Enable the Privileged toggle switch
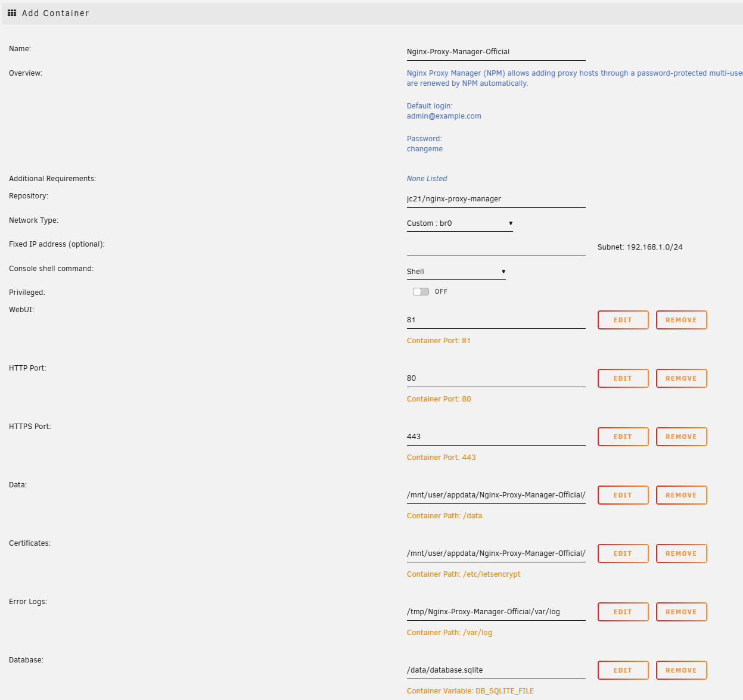Viewport: 743px width, 700px height. pyautogui.click(x=421, y=291)
